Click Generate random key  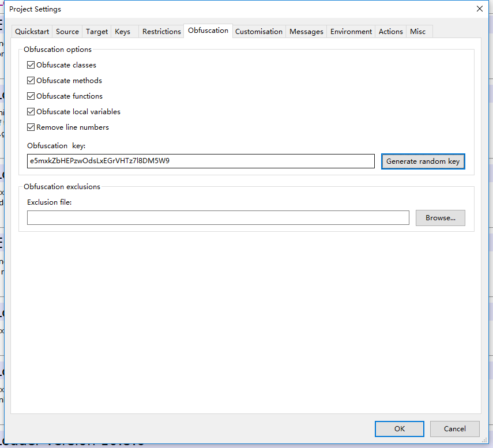(423, 161)
